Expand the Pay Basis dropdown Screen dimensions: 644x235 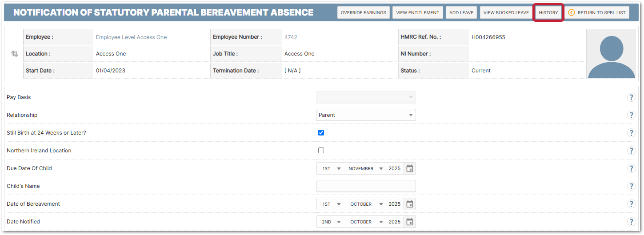[366, 97]
